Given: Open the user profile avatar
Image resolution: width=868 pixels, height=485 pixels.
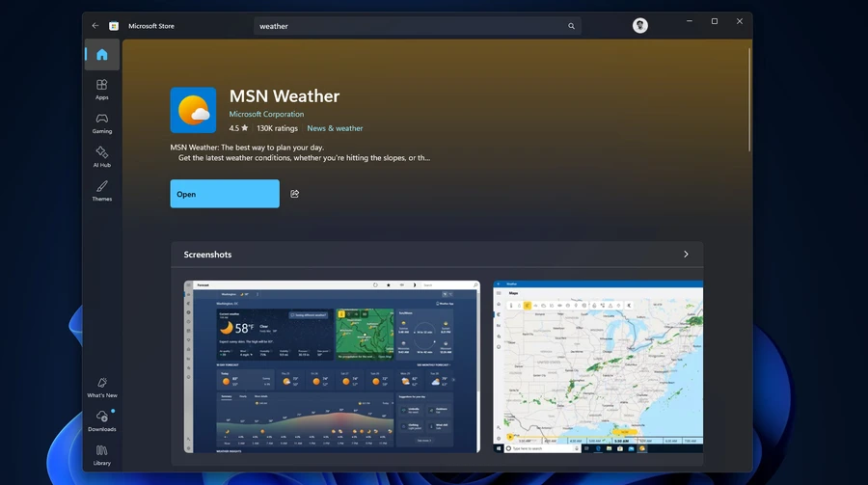Looking at the screenshot, I should point(640,25).
